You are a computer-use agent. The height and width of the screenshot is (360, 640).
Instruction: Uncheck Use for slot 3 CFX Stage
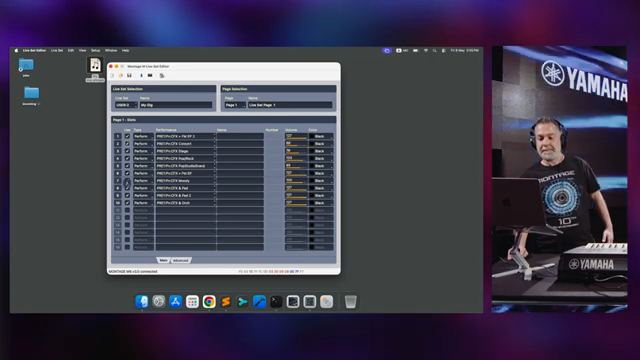[x=127, y=151]
